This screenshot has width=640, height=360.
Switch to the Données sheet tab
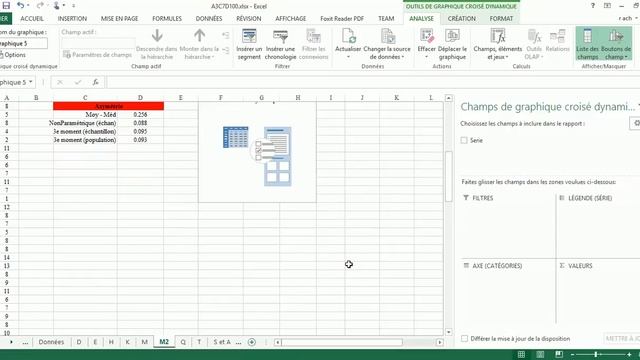[51, 342]
